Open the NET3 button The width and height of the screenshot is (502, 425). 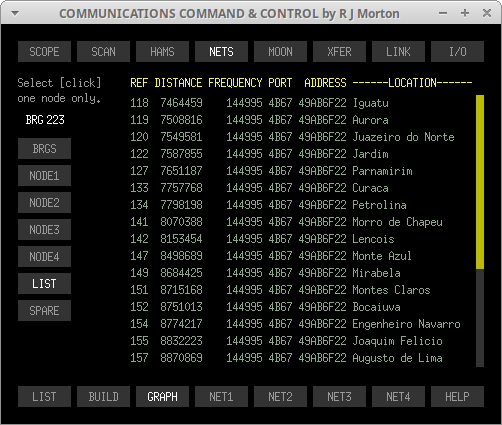coord(339,397)
